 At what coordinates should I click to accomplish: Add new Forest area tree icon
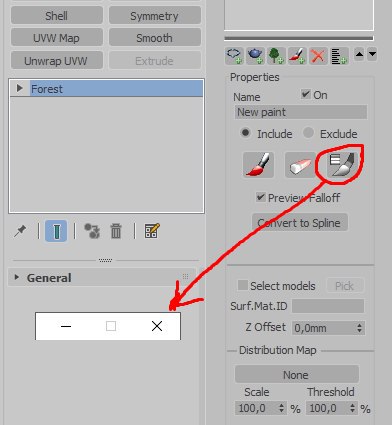[276, 55]
